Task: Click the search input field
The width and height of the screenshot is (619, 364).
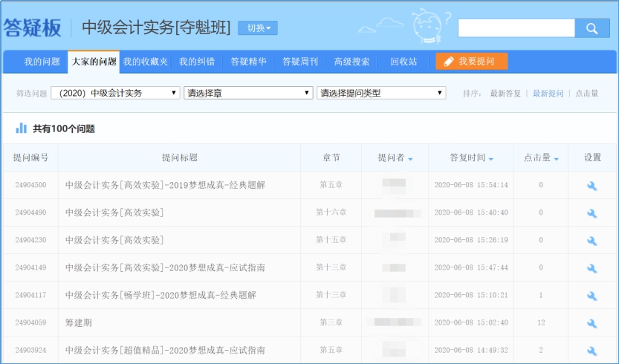Action: [516, 28]
